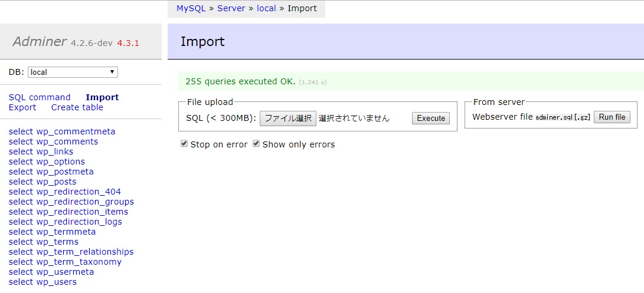Click the select link beside wp_redirection_logs

pyautogui.click(x=21, y=222)
